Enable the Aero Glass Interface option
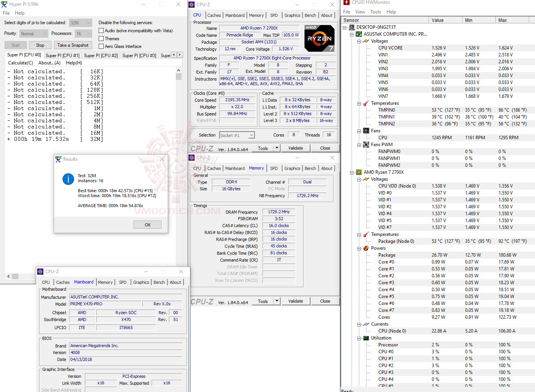This screenshot has height=392, width=535. coord(101,46)
